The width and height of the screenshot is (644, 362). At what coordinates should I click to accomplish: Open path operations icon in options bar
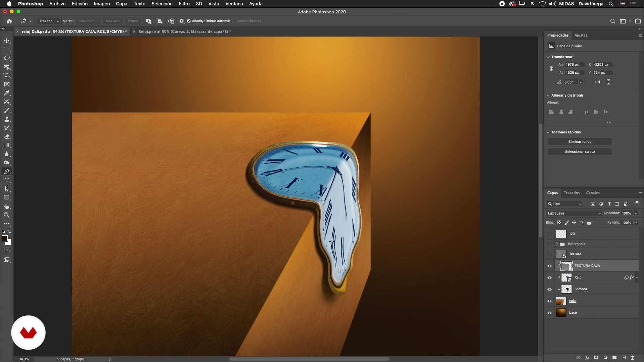pyautogui.click(x=149, y=21)
